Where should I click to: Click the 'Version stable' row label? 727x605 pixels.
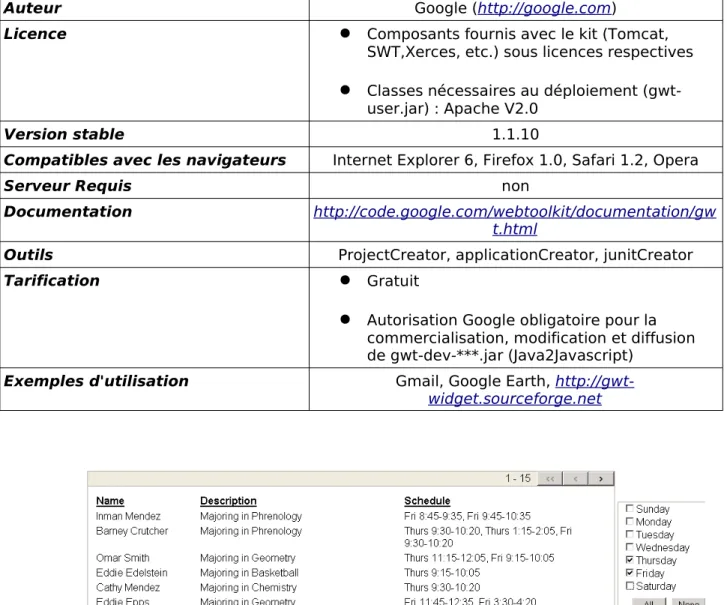[x=64, y=134]
